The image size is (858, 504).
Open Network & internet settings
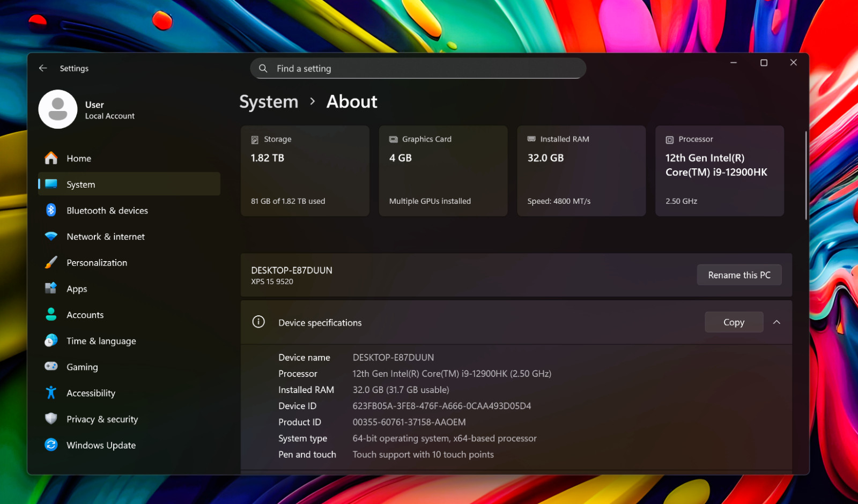(129, 236)
